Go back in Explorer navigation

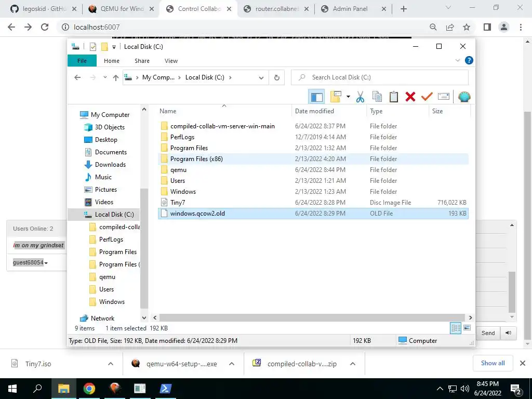click(x=77, y=77)
